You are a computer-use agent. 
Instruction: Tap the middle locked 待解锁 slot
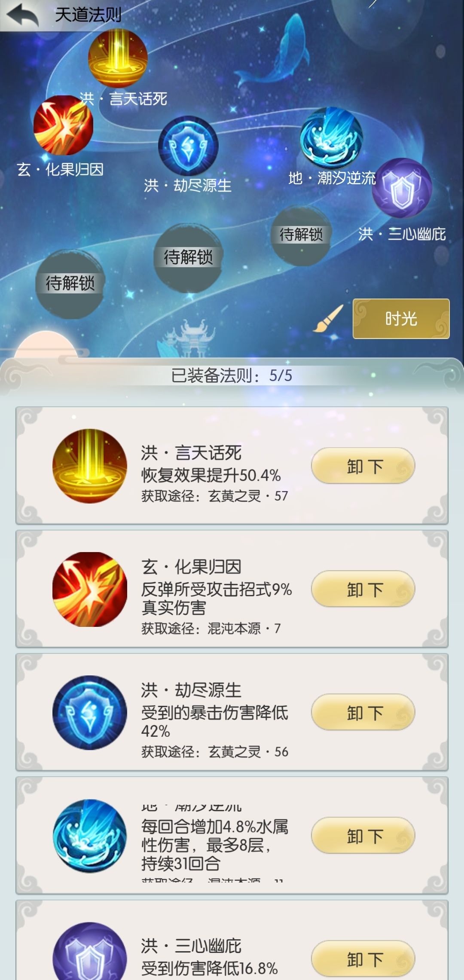click(188, 258)
